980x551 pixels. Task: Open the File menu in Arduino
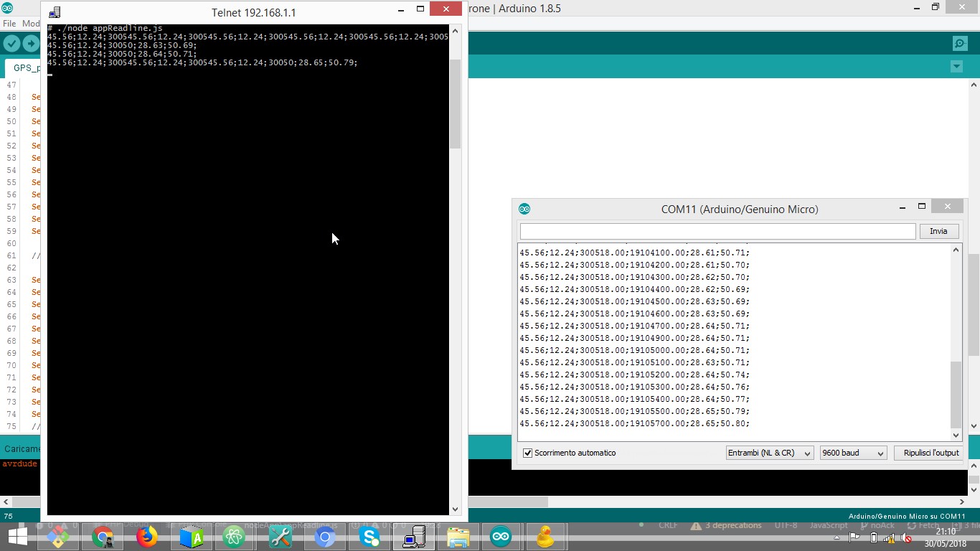pyautogui.click(x=10, y=23)
